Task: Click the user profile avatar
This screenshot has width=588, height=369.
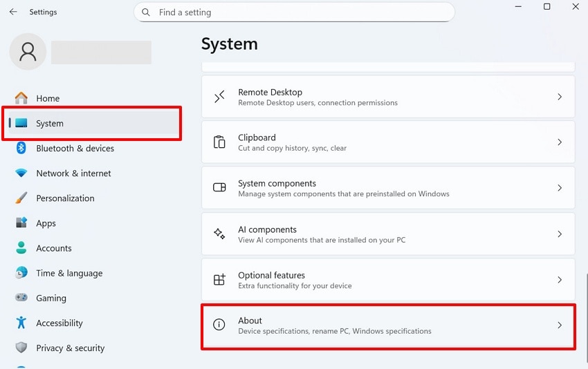Action: [28, 52]
